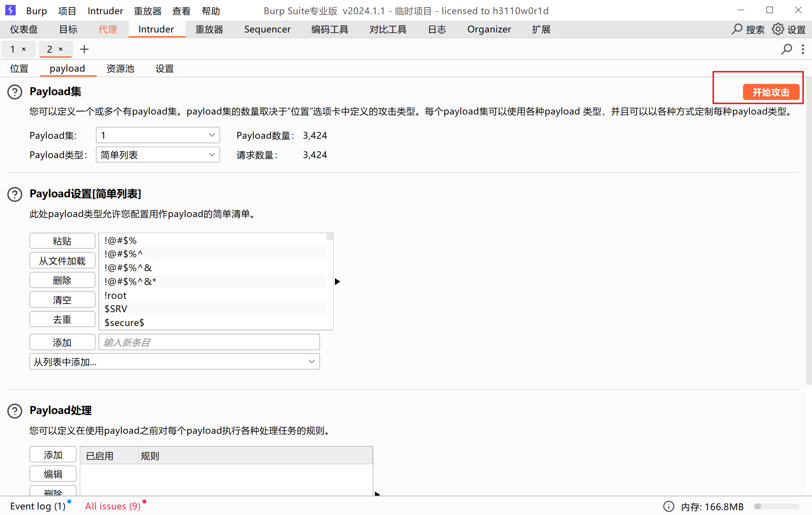Open the 设置 sub-tab under Intruder

(x=164, y=68)
